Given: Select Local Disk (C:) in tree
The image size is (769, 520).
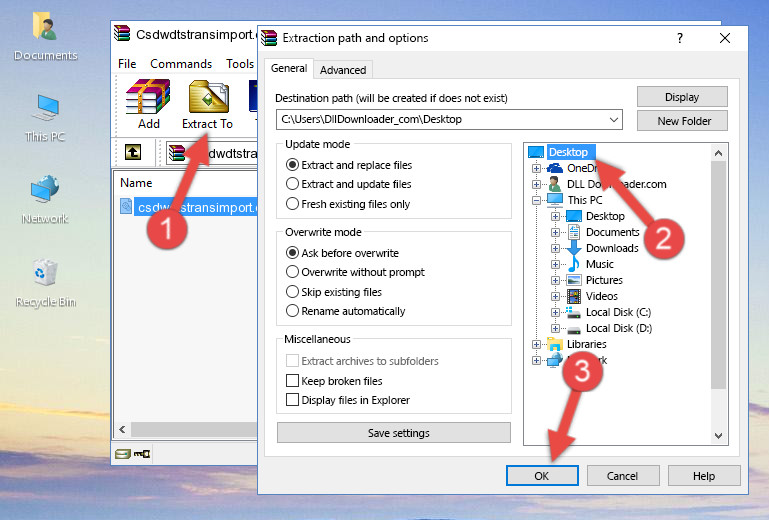Looking at the screenshot, I should pyautogui.click(x=618, y=312).
